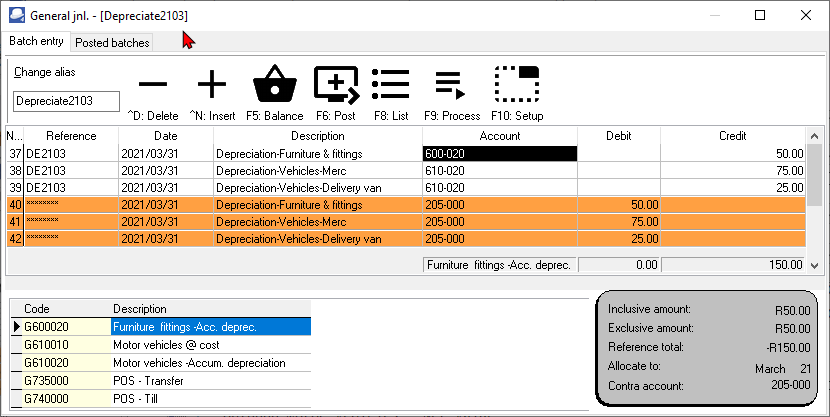Open the F8 List icon
Image resolution: width=830 pixels, height=417 pixels.
coord(391,84)
